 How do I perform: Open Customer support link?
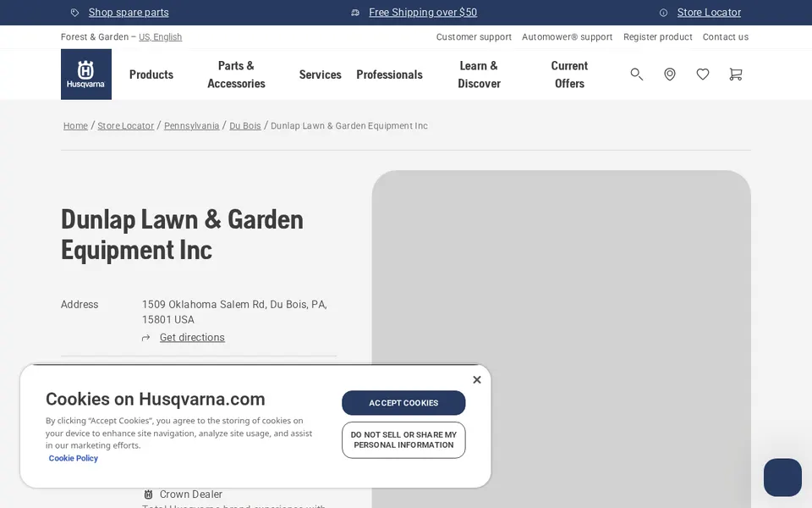point(474,36)
